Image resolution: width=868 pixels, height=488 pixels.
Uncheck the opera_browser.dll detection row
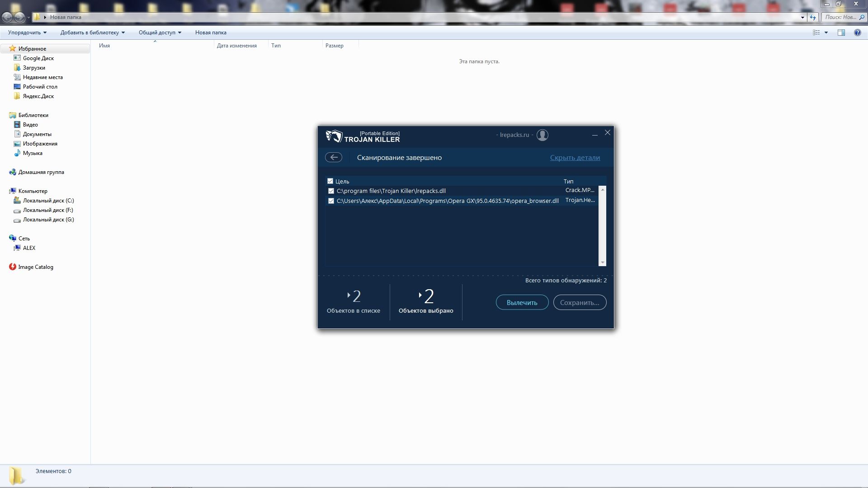pyautogui.click(x=331, y=201)
